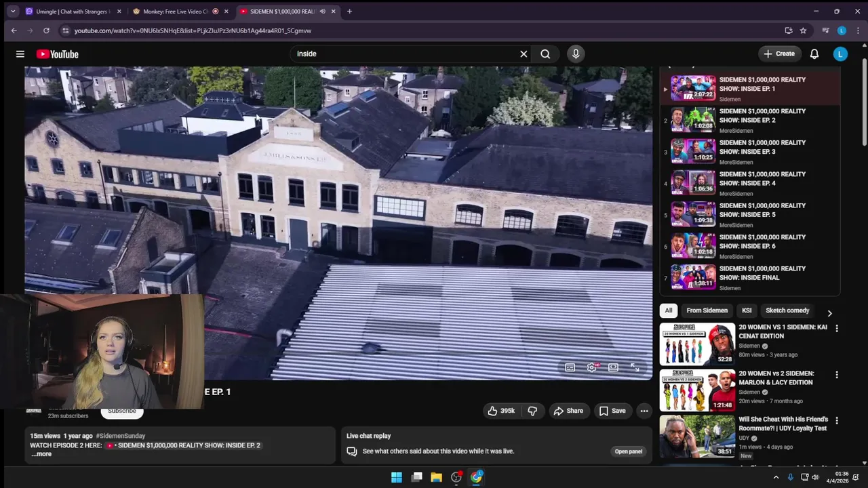Image resolution: width=868 pixels, height=488 pixels.
Task: Show hidden system tray icons
Action: tap(776, 477)
